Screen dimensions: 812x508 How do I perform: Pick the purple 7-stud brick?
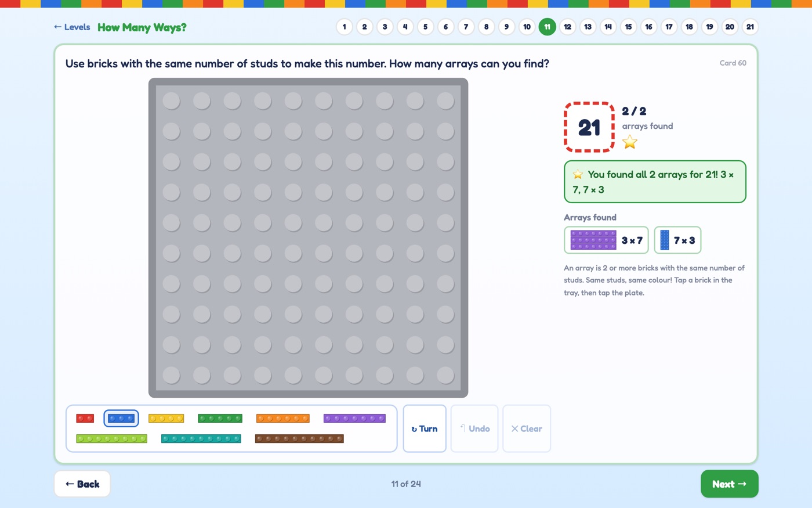[x=354, y=418]
